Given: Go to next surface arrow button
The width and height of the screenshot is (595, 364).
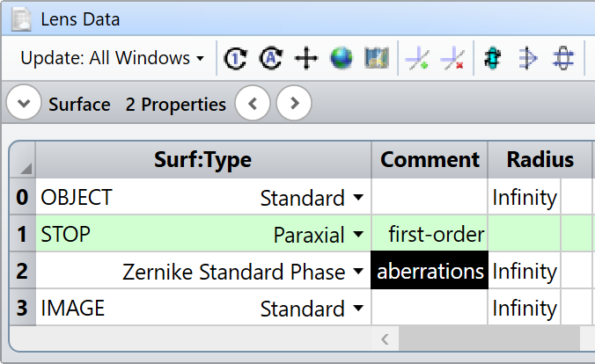Looking at the screenshot, I should click(x=294, y=105).
